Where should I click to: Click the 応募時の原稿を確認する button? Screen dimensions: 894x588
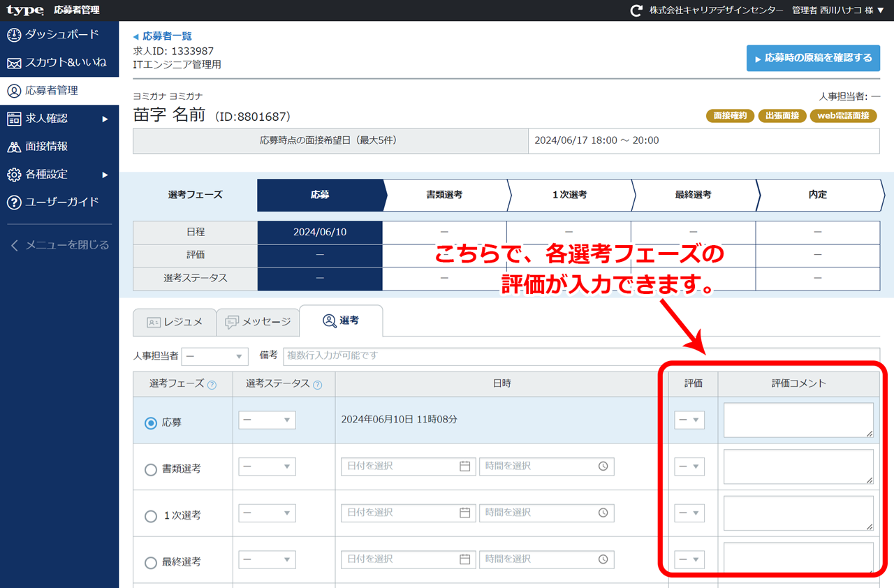(813, 58)
